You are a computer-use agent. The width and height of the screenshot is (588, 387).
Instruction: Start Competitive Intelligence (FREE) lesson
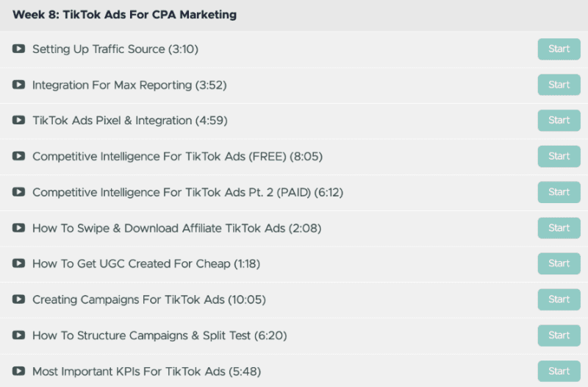[559, 156]
